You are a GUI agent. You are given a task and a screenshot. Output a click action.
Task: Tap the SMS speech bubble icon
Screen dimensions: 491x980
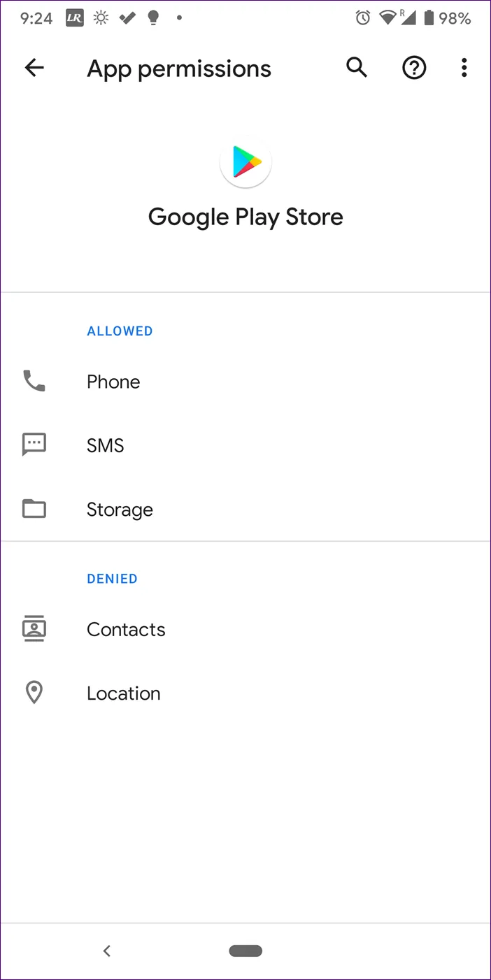(x=34, y=445)
